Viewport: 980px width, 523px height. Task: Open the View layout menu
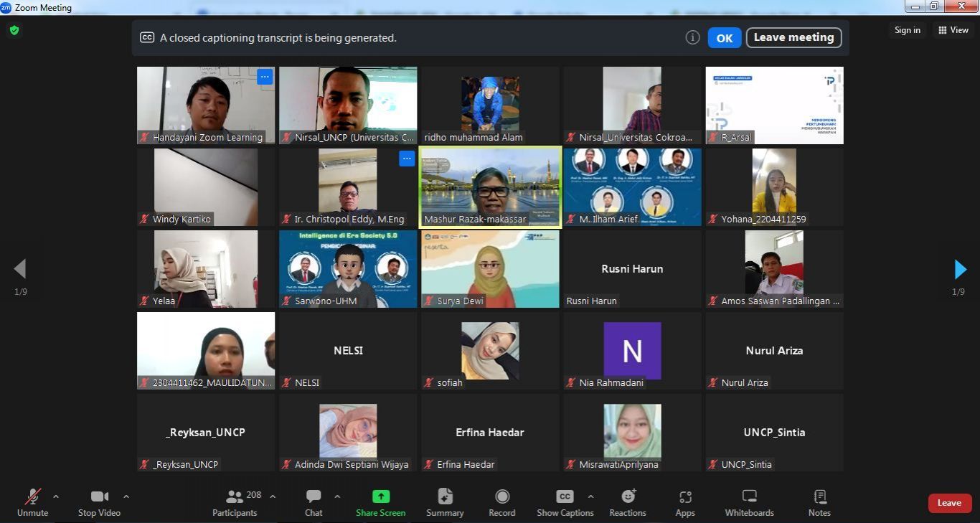click(953, 30)
